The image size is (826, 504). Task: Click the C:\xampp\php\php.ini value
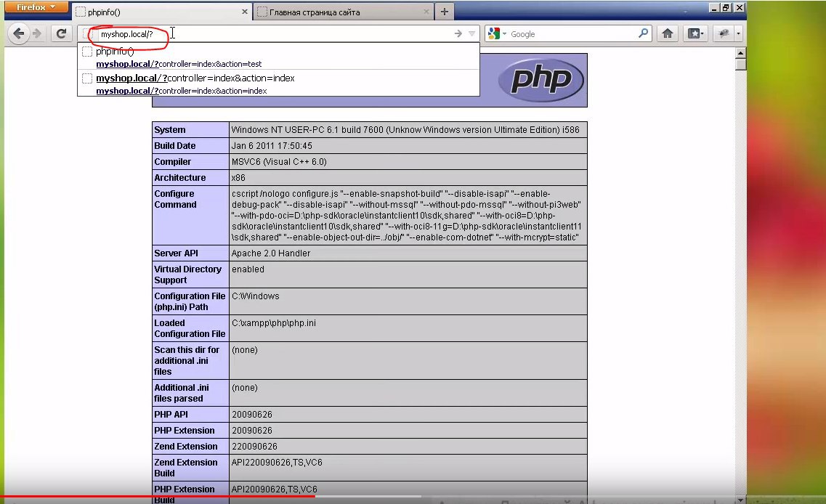click(274, 323)
